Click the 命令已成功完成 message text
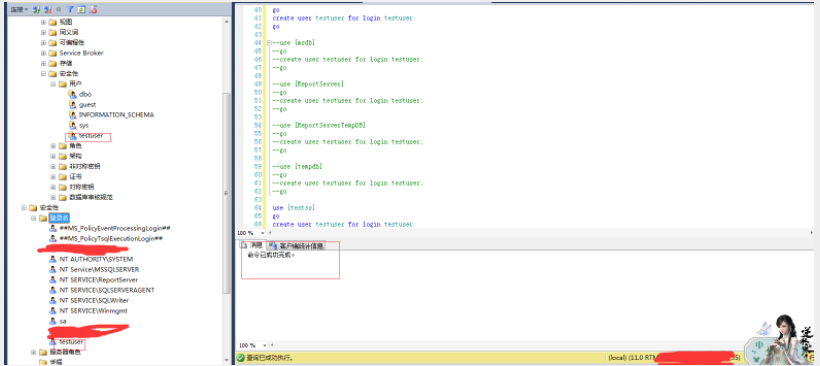Viewport: 820px width, 366px height. coord(271,256)
